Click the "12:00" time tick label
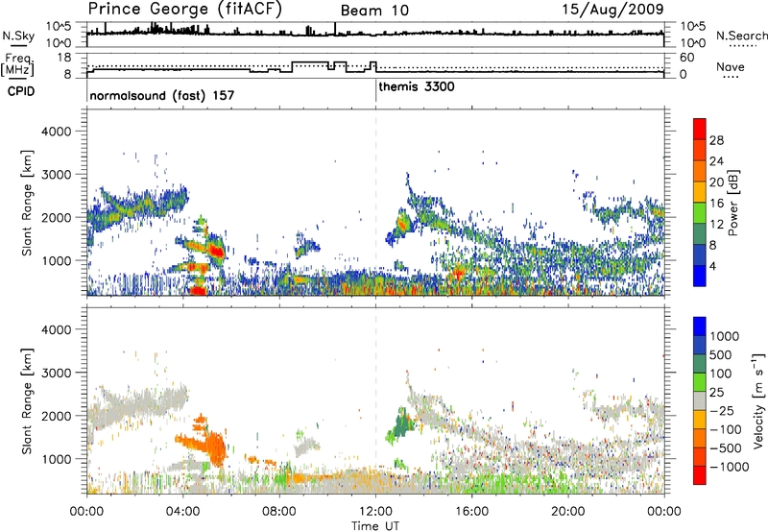This screenshot has height=532, width=768. pos(375,512)
